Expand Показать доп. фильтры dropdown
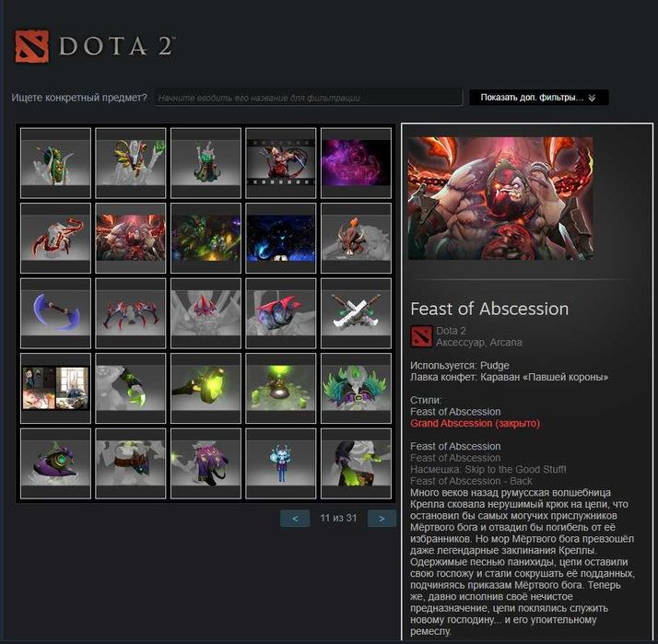This screenshot has height=644, width=658. (538, 98)
